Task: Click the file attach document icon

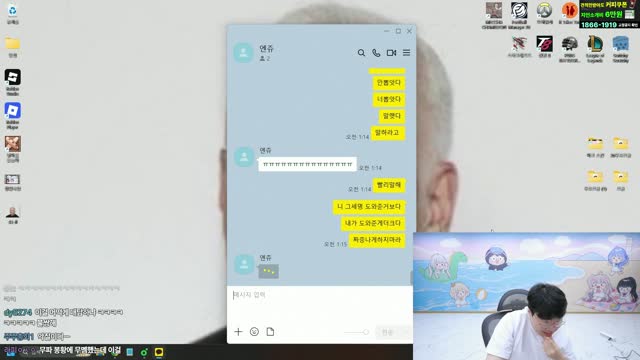Action: coord(270,332)
